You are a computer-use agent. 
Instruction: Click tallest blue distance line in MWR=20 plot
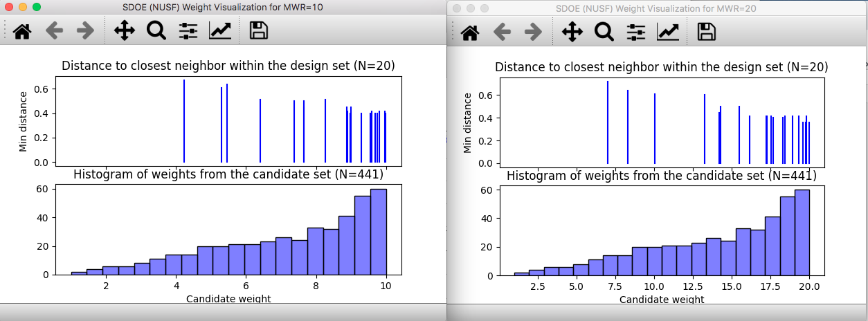(x=607, y=122)
